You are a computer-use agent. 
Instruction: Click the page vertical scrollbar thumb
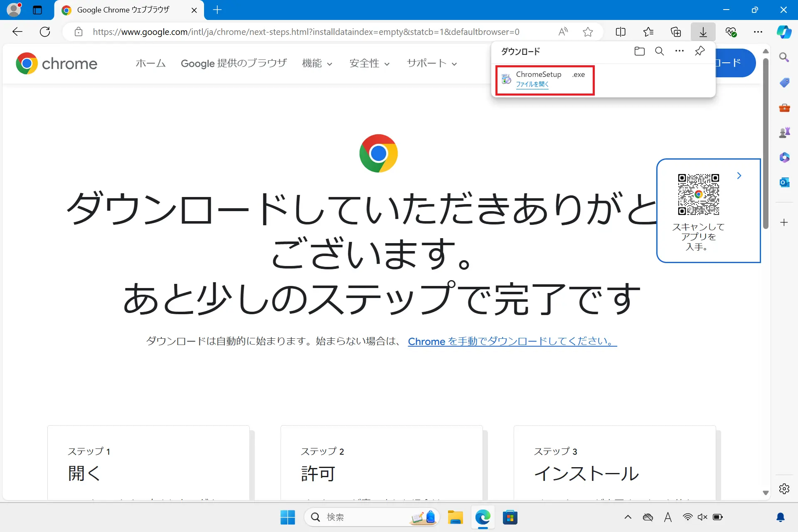pyautogui.click(x=766, y=143)
